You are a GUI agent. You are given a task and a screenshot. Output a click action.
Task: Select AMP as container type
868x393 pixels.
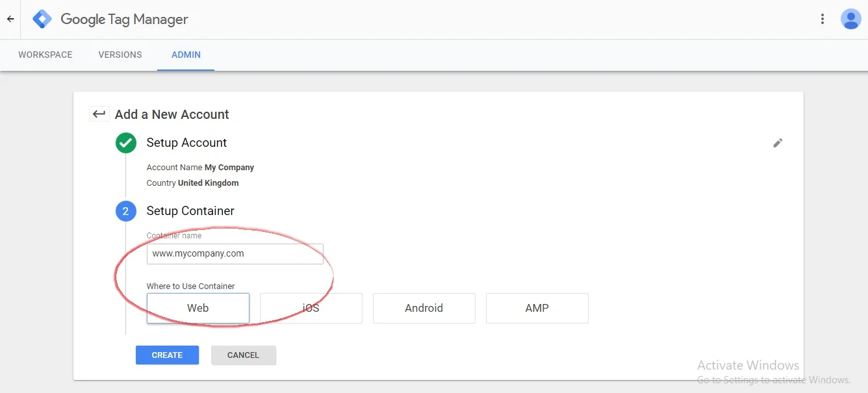[x=537, y=308]
